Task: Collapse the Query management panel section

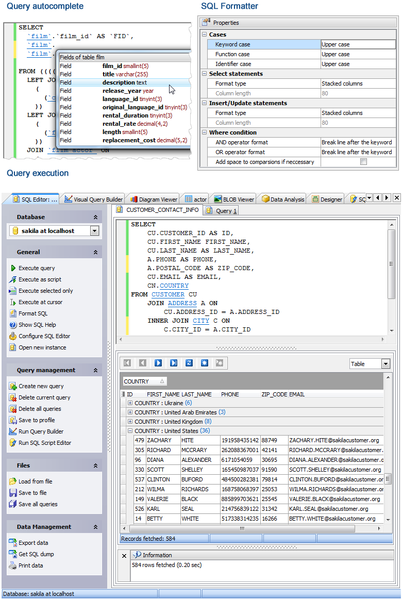Action: pyautogui.click(x=95, y=370)
